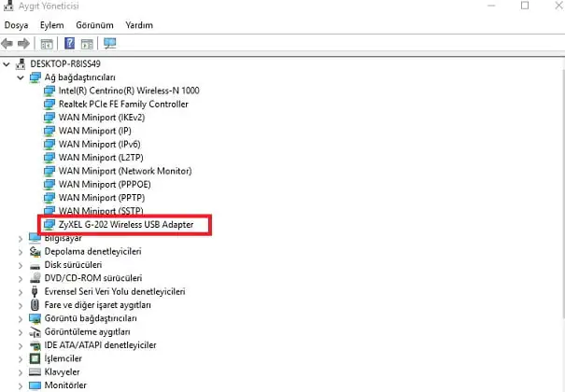Select ZyXEL G-202 Wireless USB Adapter
This screenshot has width=565, height=392.
(x=126, y=225)
